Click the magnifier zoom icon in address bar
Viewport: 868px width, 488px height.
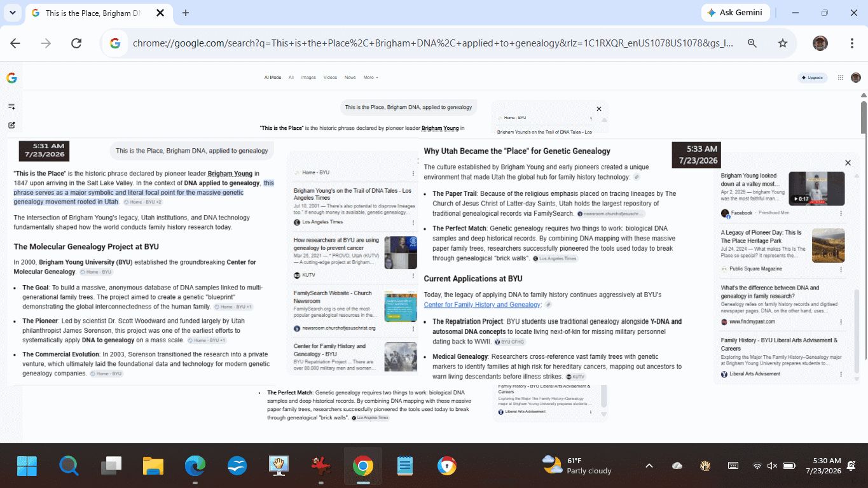coord(752,43)
